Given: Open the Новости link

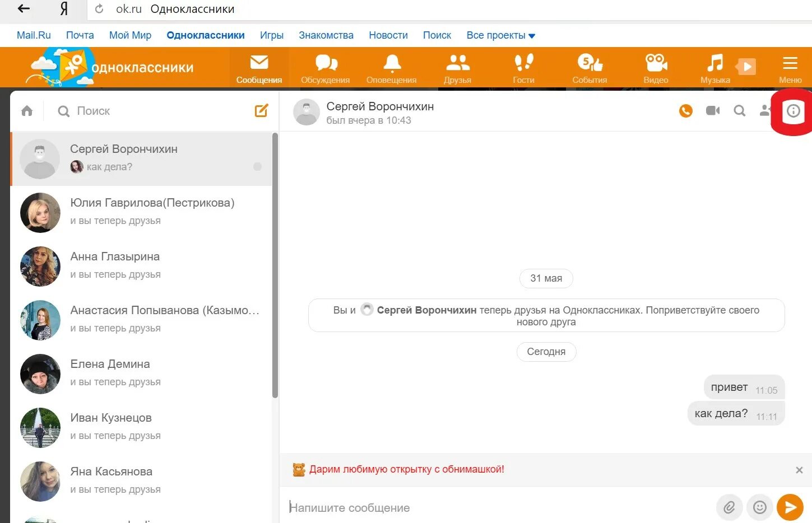Looking at the screenshot, I should [x=388, y=35].
